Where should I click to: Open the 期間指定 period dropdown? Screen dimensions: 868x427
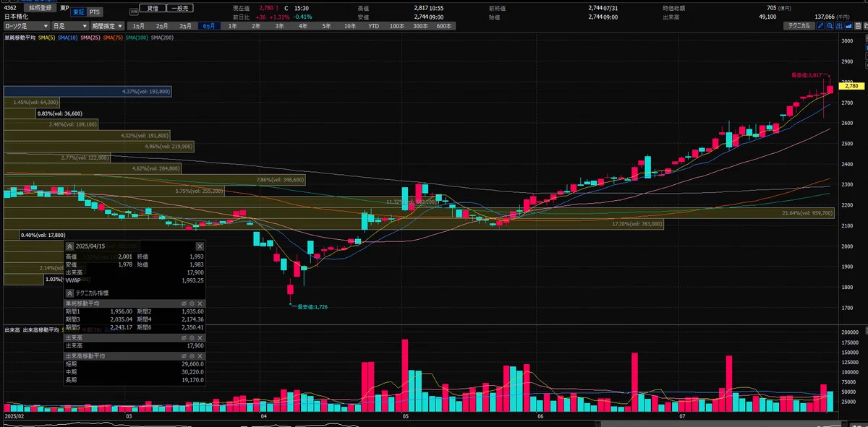click(109, 25)
